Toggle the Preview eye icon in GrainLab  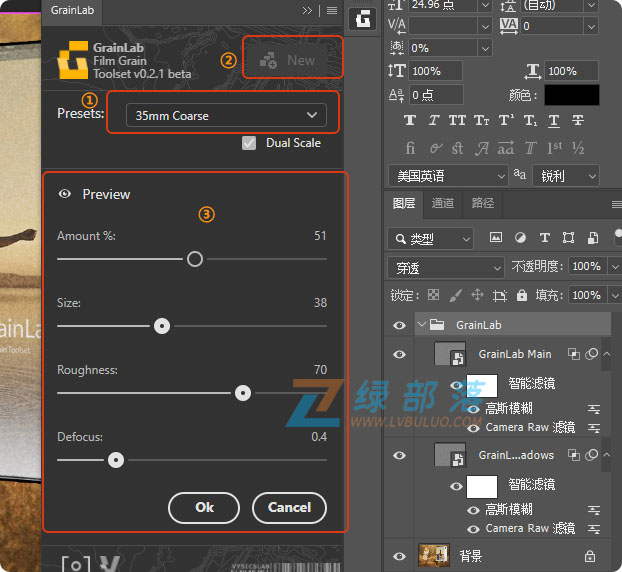pyautogui.click(x=65, y=194)
